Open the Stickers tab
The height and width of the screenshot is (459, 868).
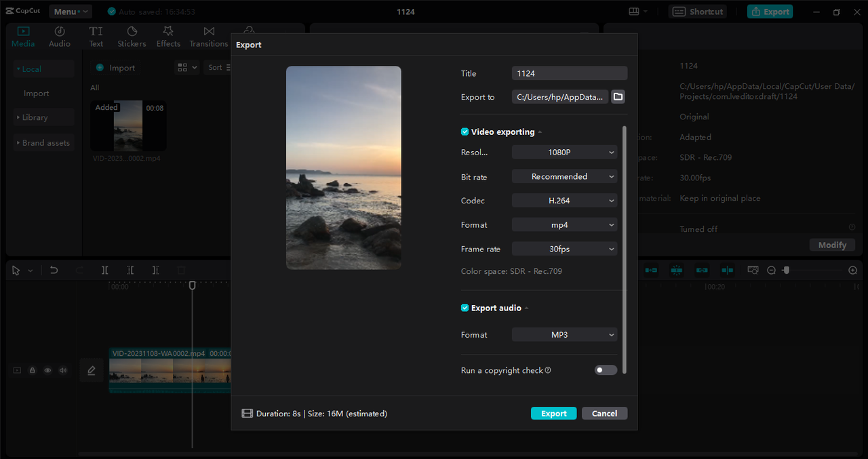point(132,37)
